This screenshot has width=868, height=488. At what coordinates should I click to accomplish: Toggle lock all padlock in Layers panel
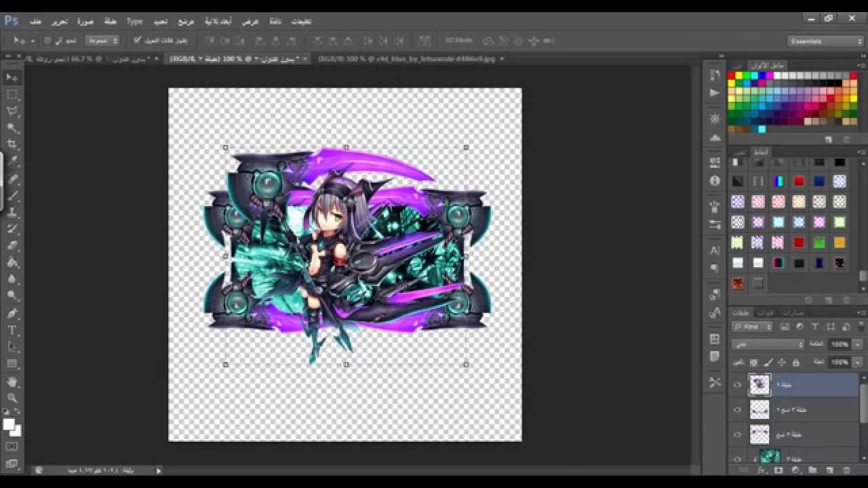[x=796, y=363]
